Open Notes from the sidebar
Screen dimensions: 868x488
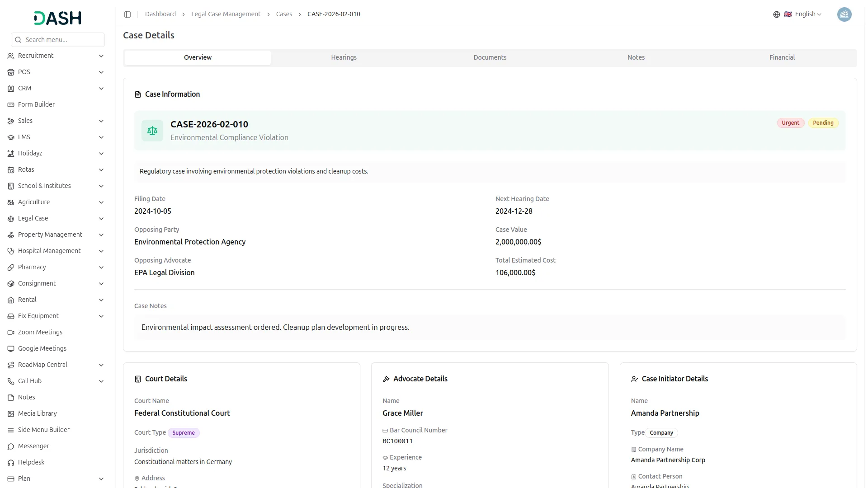pyautogui.click(x=26, y=397)
